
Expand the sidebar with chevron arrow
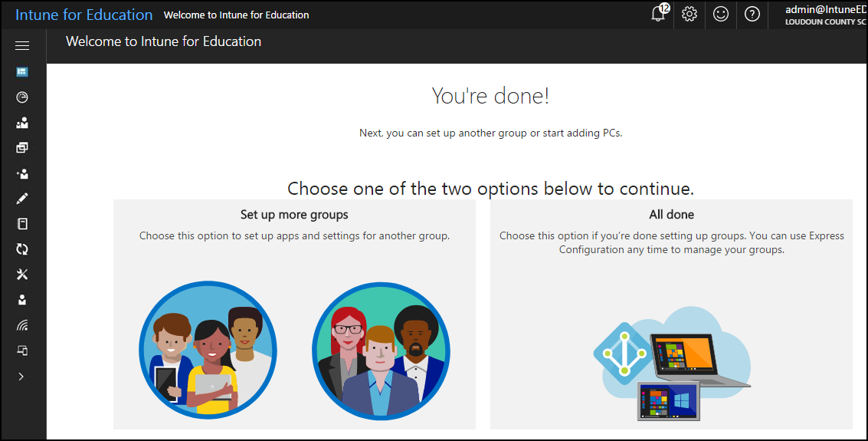[x=21, y=377]
